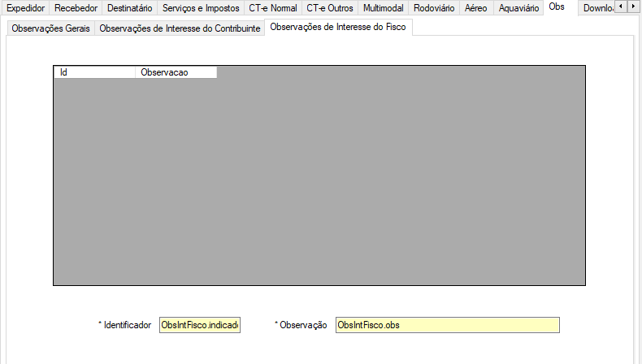Image resolution: width=642 pixels, height=364 pixels.
Task: Focus the Observação input field
Action: [x=448, y=325]
